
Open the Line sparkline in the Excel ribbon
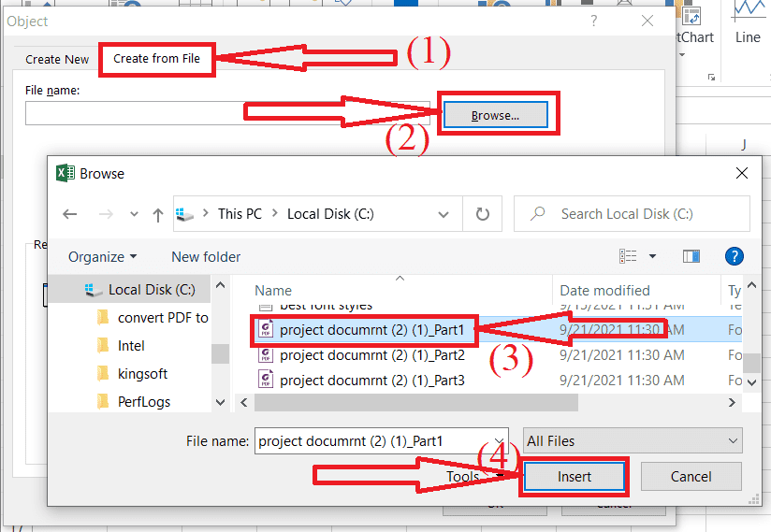(748, 22)
